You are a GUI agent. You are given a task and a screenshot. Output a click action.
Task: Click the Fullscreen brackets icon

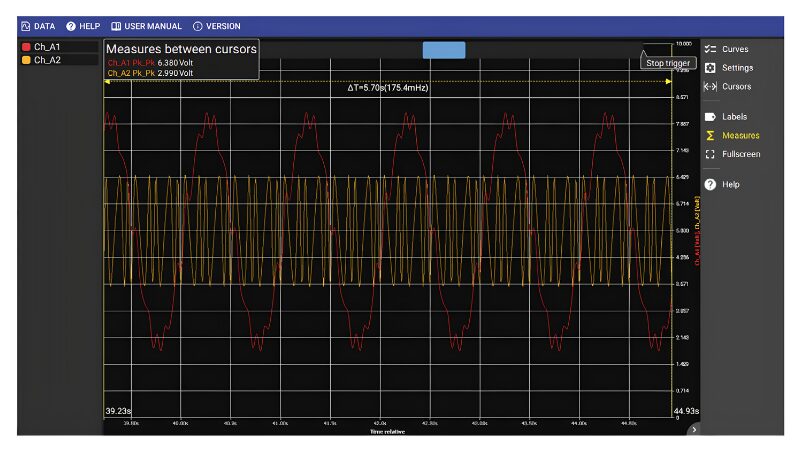click(x=710, y=154)
